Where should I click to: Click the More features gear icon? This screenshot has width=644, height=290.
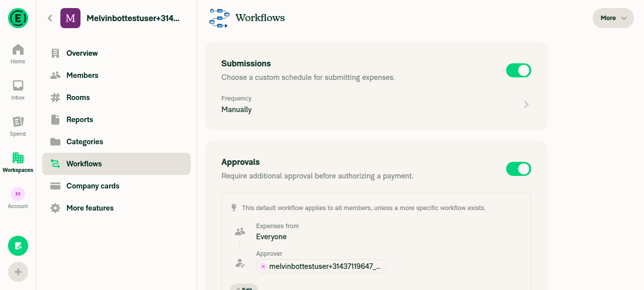(x=55, y=208)
